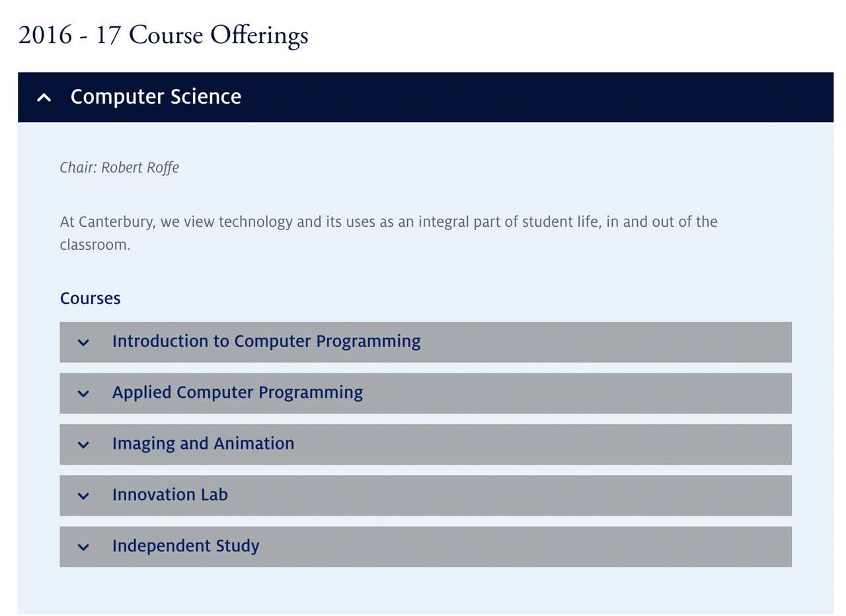
Task: Click the down arrow icon for Independent Study
Action: [83, 547]
